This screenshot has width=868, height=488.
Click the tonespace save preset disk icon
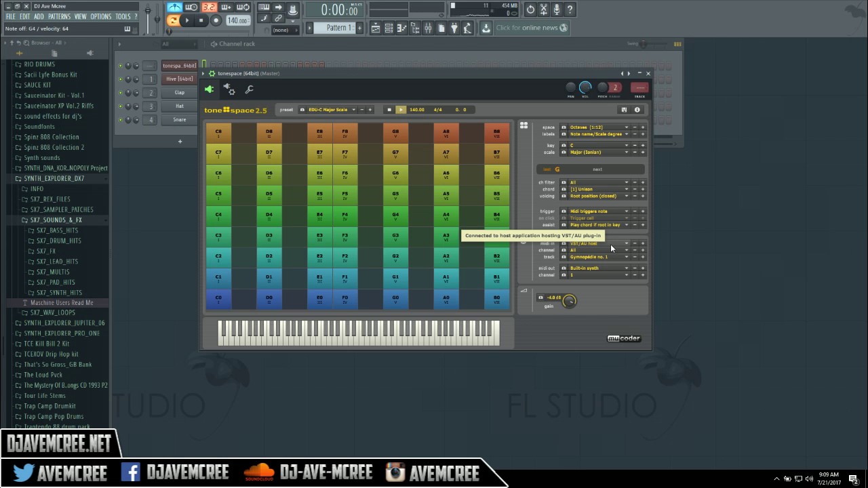pyautogui.click(x=624, y=110)
